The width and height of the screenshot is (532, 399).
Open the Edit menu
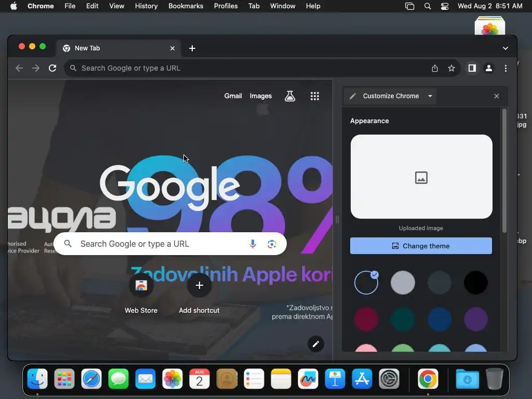tap(92, 6)
